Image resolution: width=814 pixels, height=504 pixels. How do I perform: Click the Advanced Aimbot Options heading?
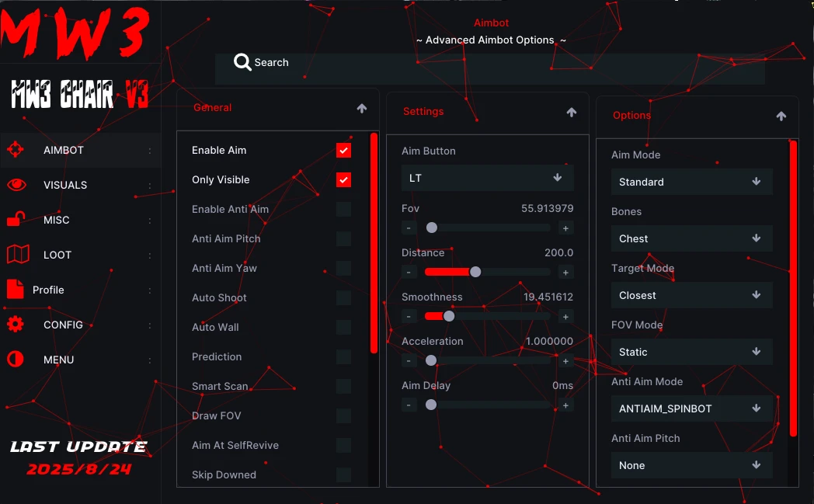[490, 40]
